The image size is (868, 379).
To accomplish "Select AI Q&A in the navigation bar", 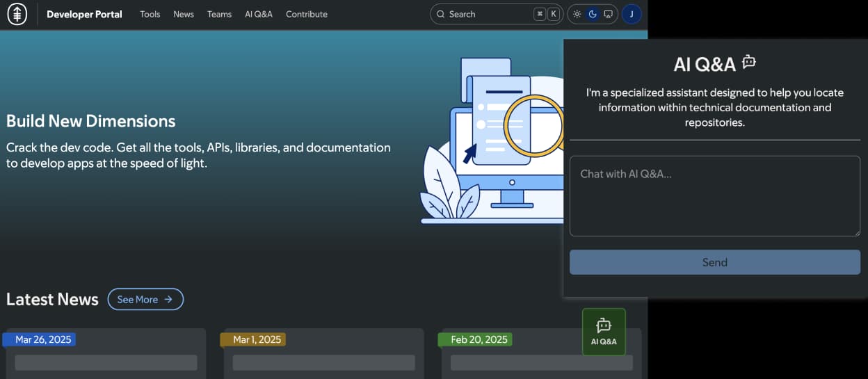I will pos(259,14).
